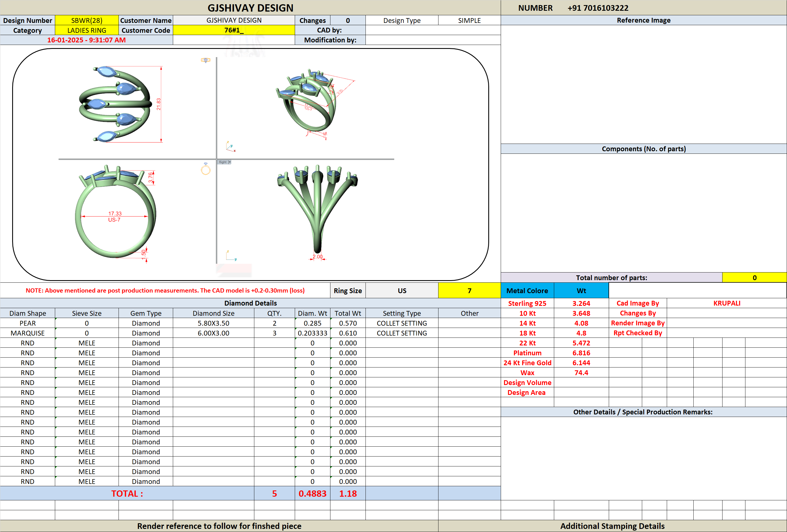This screenshot has height=532, width=787.
Task: Click the Render reference to follow footer text
Action: (x=219, y=526)
